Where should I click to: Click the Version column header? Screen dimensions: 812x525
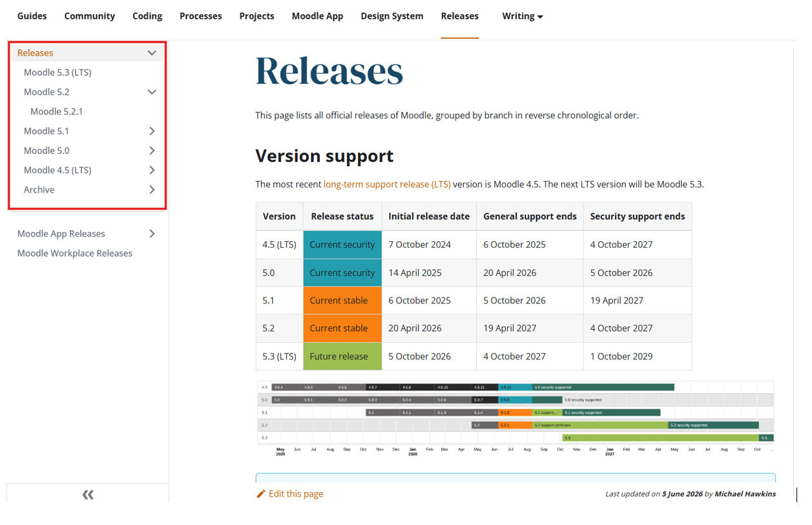click(x=279, y=217)
